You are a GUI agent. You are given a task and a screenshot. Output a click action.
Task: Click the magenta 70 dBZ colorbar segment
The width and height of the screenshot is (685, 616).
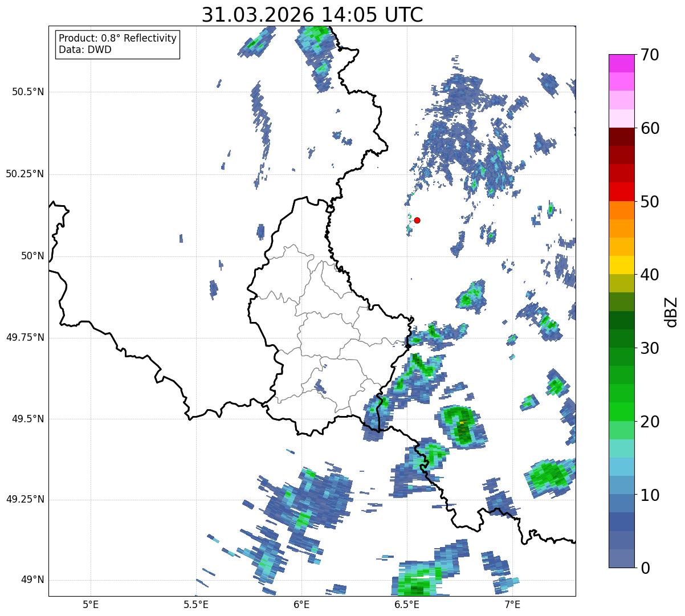click(622, 63)
